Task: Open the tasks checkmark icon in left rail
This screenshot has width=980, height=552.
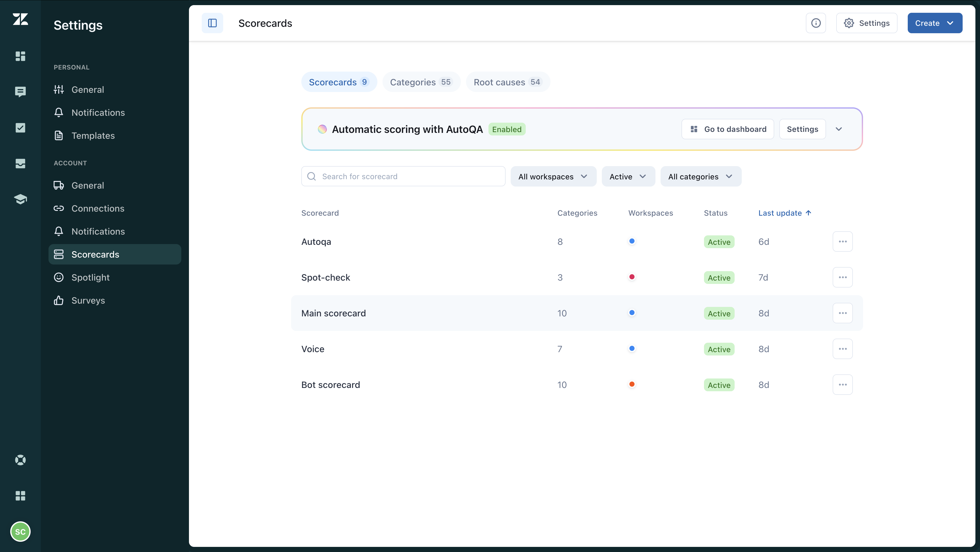Action: pos(20,128)
